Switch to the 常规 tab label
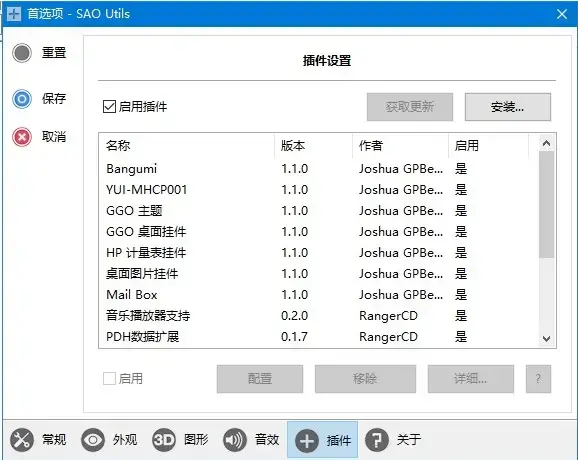 tap(54, 440)
